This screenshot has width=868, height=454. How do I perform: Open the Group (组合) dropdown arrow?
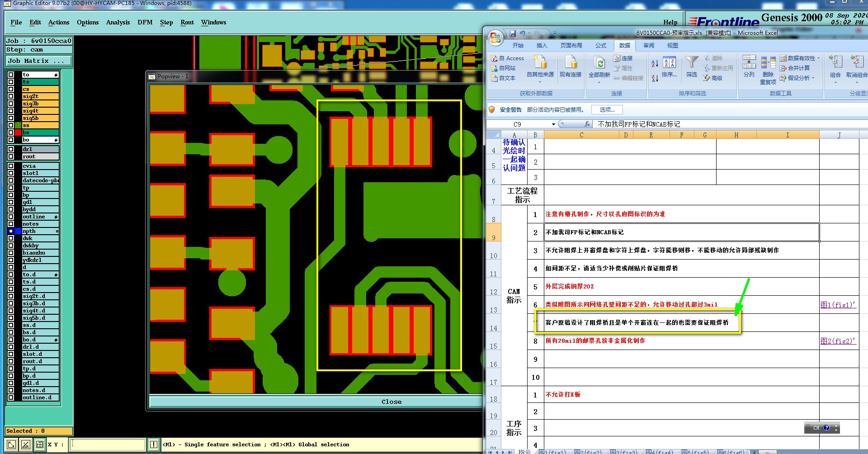tap(835, 82)
